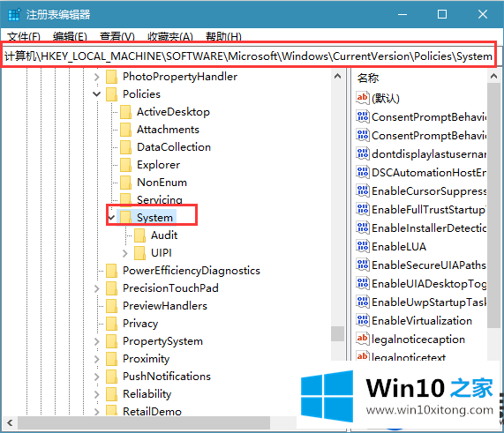504x433 pixels.
Task: Open the 编辑(E) menu
Action: [x=70, y=37]
